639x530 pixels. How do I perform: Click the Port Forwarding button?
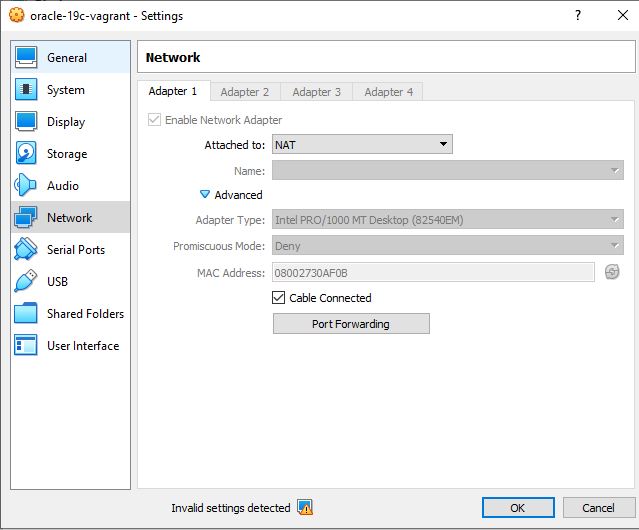point(350,324)
